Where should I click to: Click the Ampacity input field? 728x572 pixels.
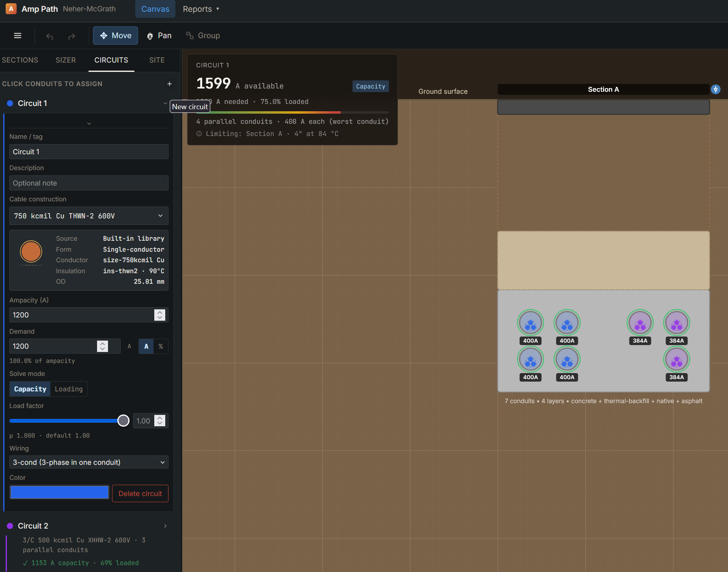pos(89,315)
